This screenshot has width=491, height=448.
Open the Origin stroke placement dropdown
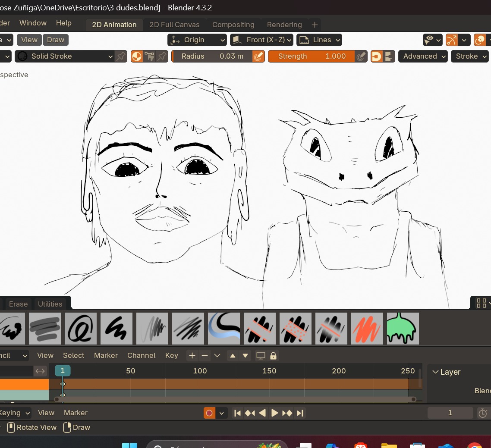[197, 40]
